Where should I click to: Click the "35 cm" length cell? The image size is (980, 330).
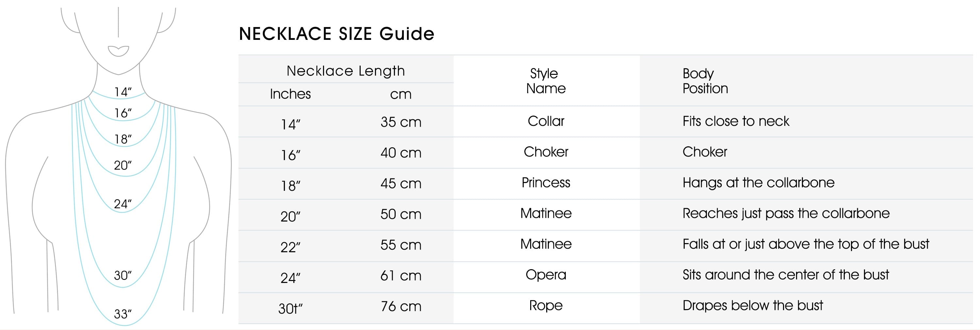coord(400,122)
